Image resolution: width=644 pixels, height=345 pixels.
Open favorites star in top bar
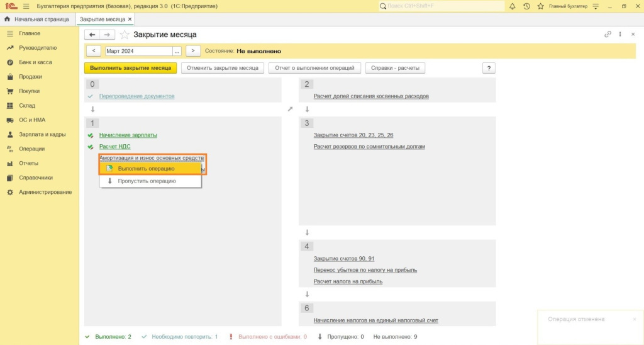click(539, 6)
